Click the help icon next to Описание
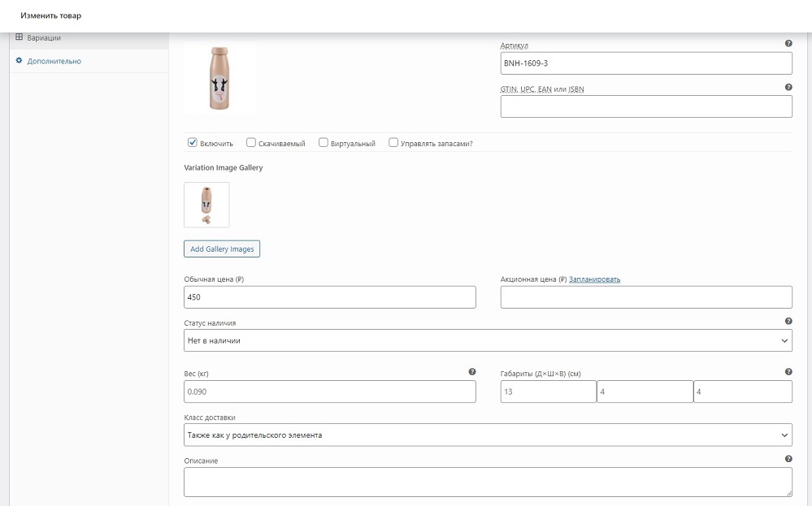Image resolution: width=812 pixels, height=506 pixels. pos(788,458)
